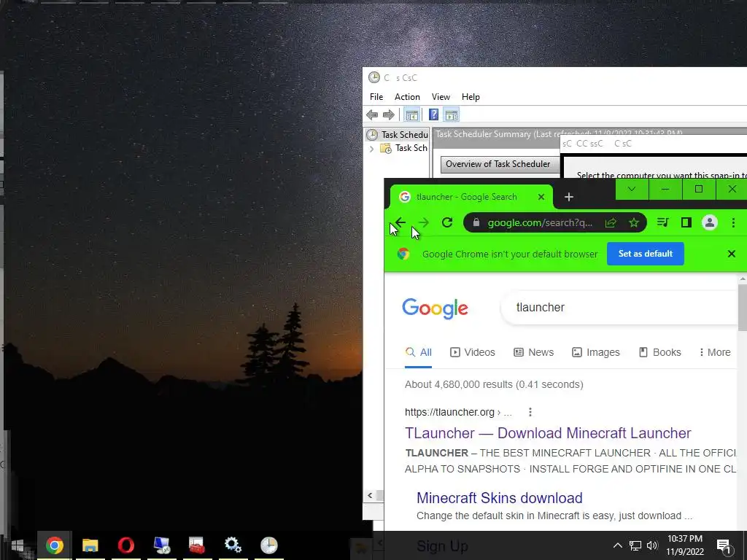Open Chrome three-dot menu
The width and height of the screenshot is (747, 560).
pos(733,222)
